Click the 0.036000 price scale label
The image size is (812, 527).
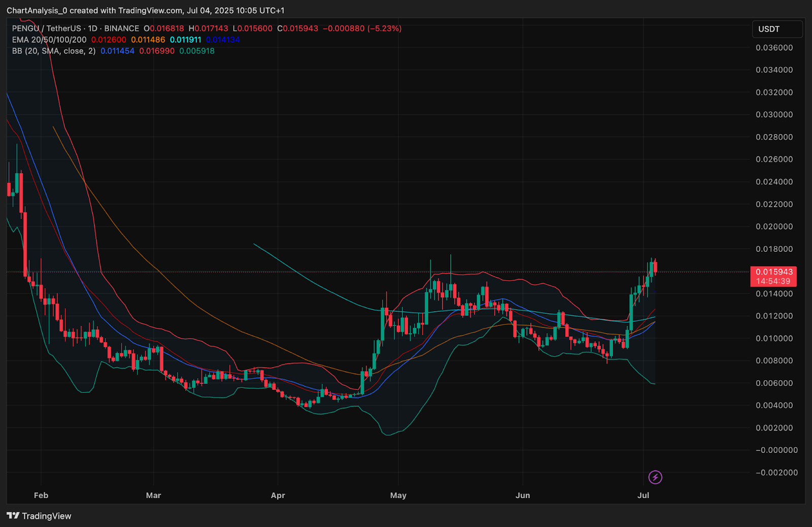tap(774, 48)
